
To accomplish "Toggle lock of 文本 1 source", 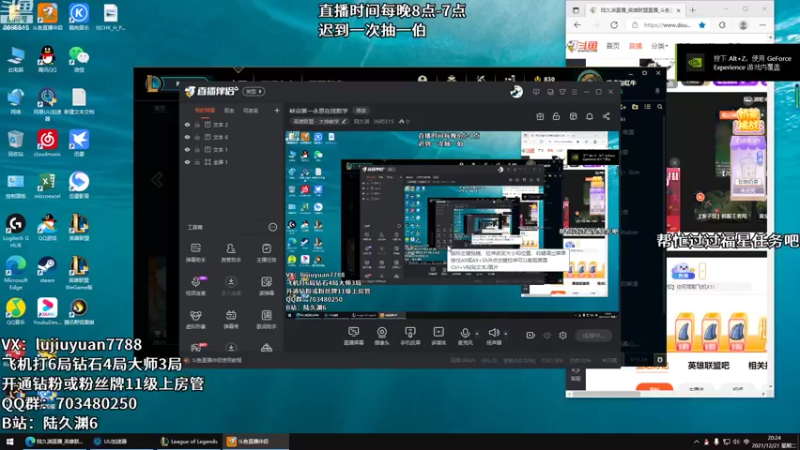I will coord(197,149).
